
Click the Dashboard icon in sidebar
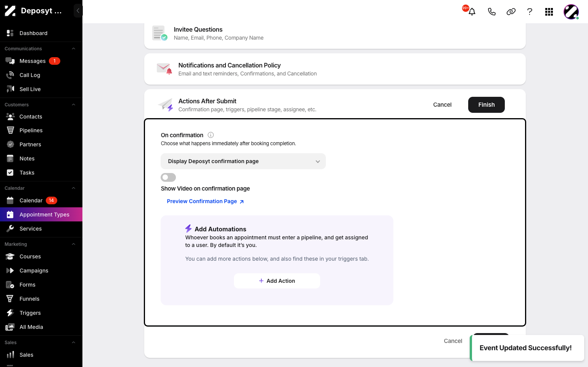click(10, 33)
